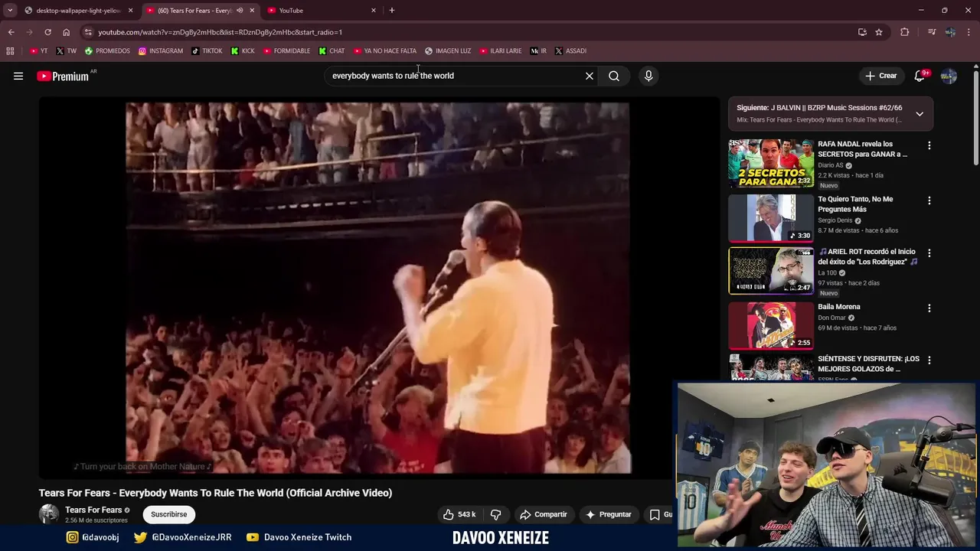980x551 pixels.
Task: Open the INSTAGRAM bookmark
Action: point(161,51)
